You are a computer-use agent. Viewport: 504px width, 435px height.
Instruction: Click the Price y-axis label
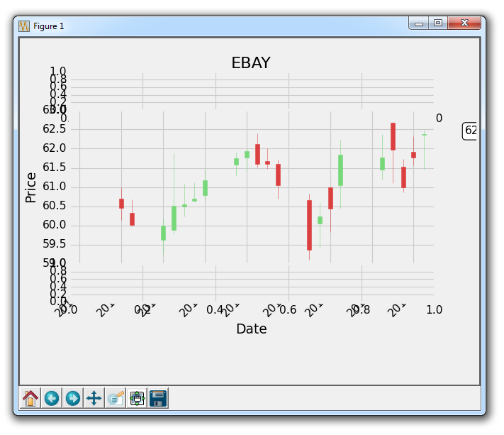click(30, 187)
